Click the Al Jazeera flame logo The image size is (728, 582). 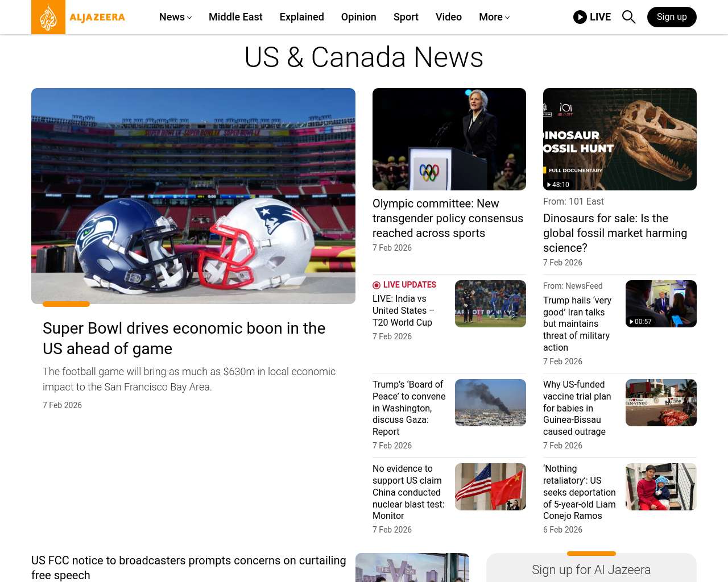(48, 17)
